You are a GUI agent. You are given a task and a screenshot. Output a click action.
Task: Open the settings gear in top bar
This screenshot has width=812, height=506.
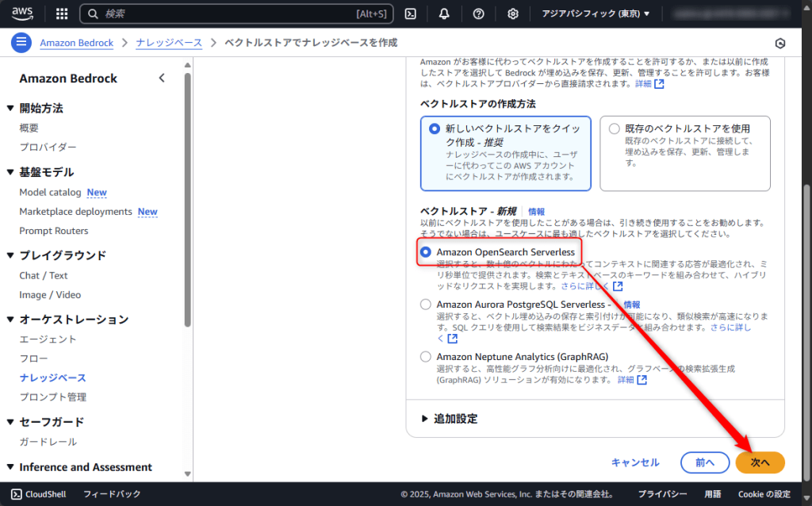point(513,14)
